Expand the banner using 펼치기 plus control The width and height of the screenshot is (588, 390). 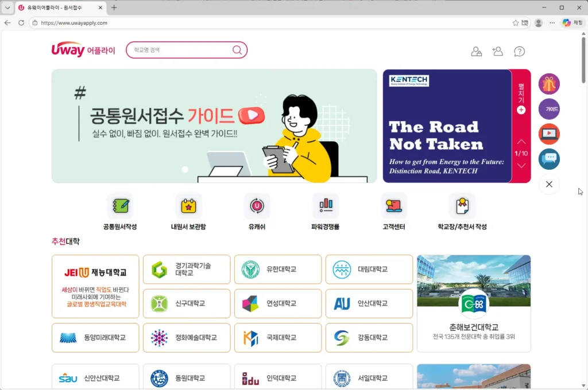[x=521, y=109]
